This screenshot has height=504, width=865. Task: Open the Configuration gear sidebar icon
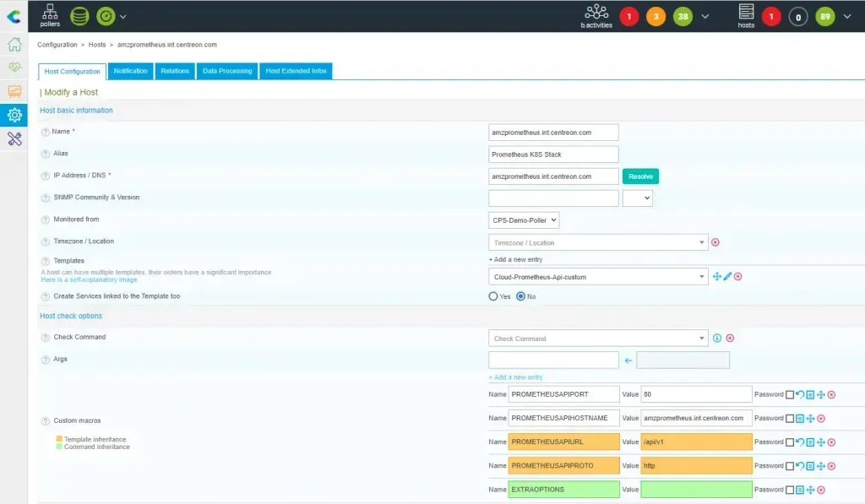[14, 115]
